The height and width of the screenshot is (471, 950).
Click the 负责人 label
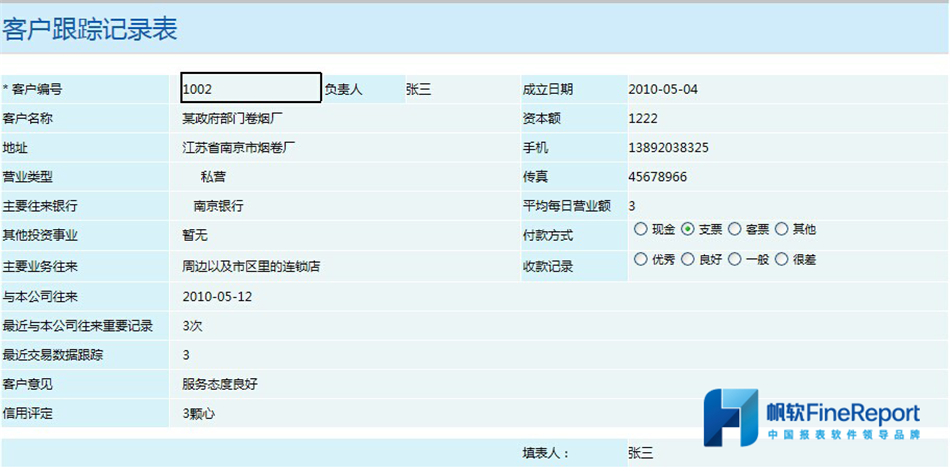[343, 90]
